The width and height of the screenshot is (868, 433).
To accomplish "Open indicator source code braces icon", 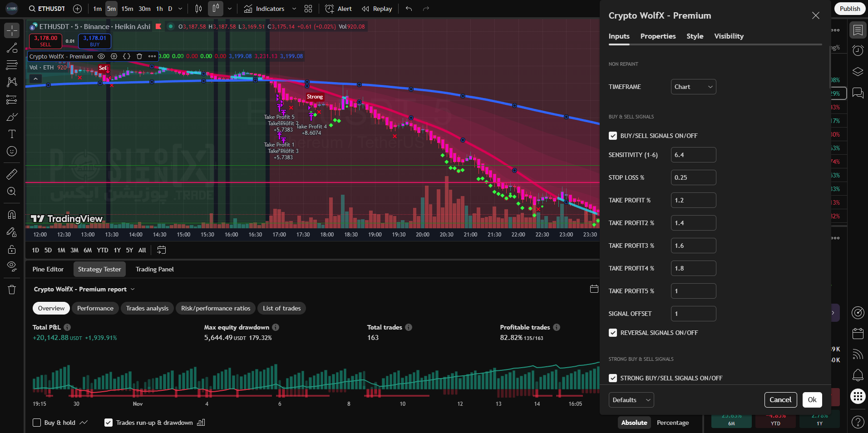I will coord(127,56).
